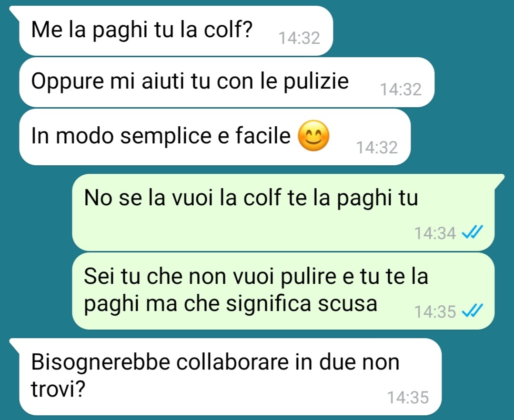Tap the 14:32 timestamp beside the emoji message
This screenshot has height=420, width=514.
click(x=377, y=148)
